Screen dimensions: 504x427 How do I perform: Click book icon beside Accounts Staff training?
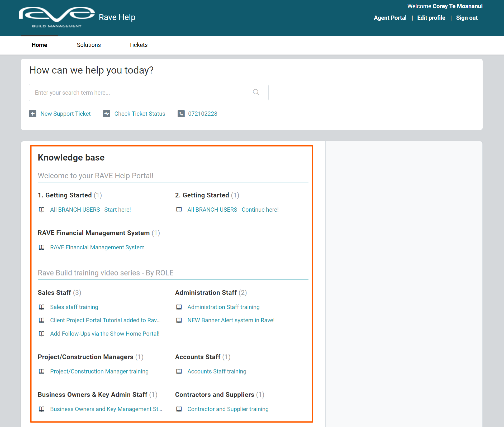(179, 371)
